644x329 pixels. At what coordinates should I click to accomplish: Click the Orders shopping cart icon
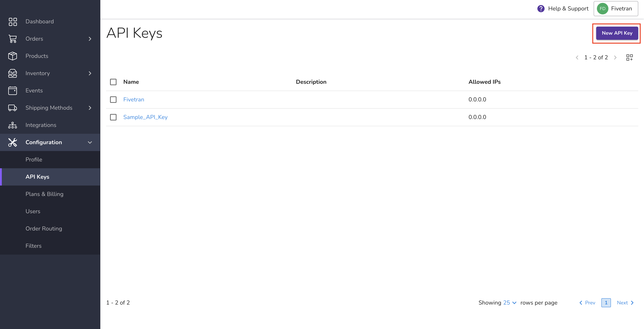pyautogui.click(x=13, y=39)
